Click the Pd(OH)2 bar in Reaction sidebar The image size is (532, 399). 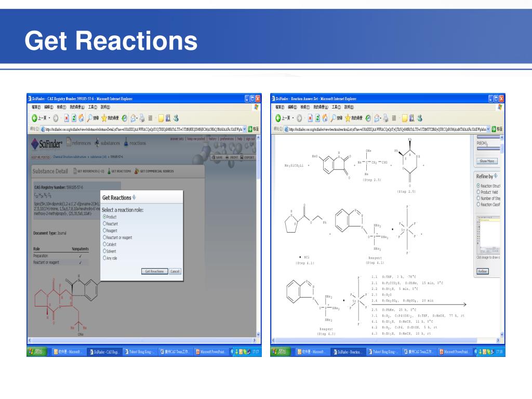488,148
